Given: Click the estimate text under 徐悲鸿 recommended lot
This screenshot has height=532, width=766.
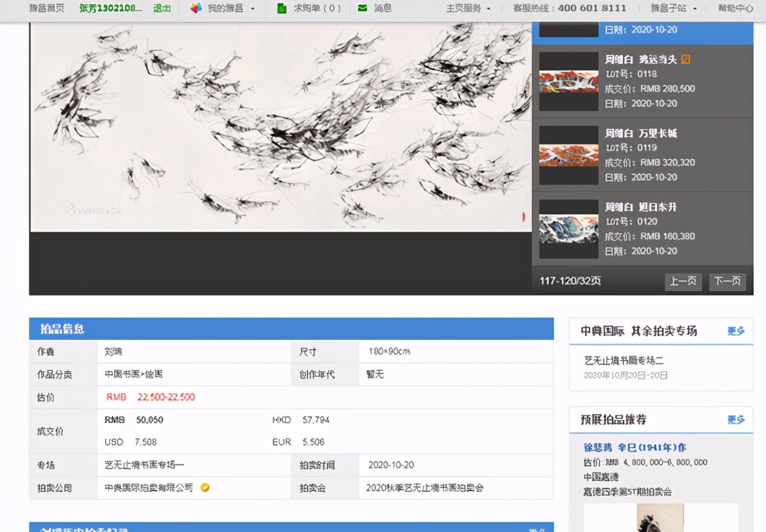Looking at the screenshot, I should (645, 462).
